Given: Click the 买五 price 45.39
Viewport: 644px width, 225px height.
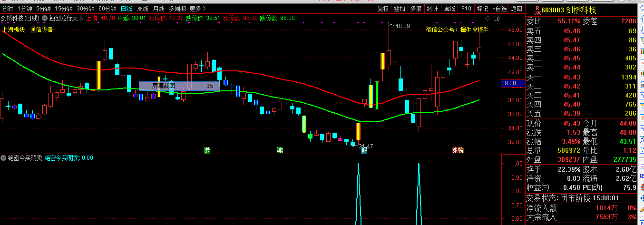Looking at the screenshot, I should tap(572, 113).
